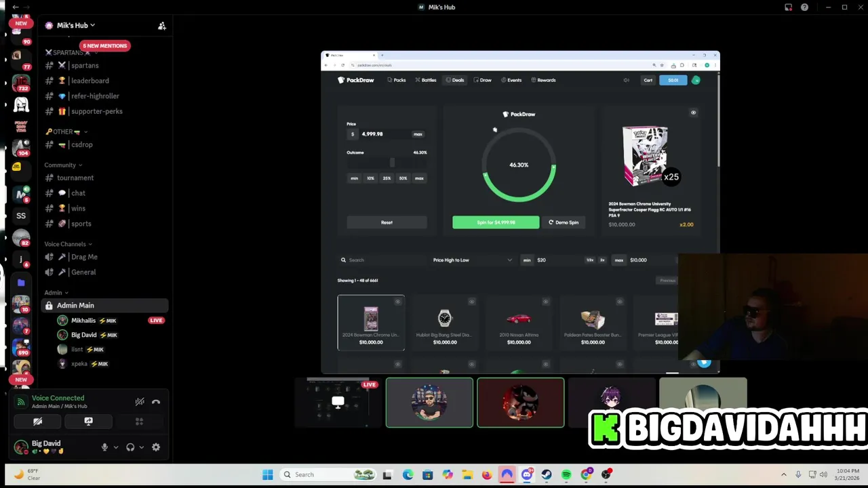Viewport: 868px width, 488px height.
Task: Click the screen share button in voice panel
Action: 88,421
